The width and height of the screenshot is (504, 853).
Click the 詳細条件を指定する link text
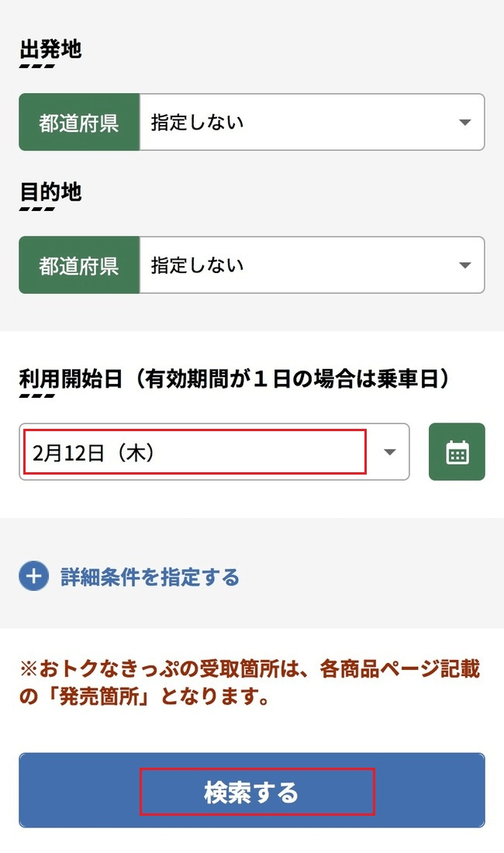[x=150, y=577]
